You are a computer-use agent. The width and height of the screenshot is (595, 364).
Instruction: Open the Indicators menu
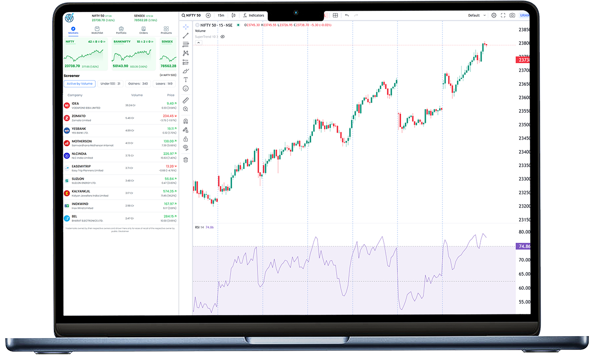254,15
